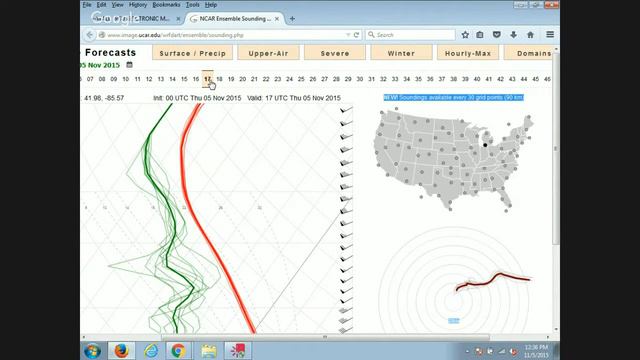Bookmark this page with the star icon
This screenshot has width=640, height=360.
point(465,35)
